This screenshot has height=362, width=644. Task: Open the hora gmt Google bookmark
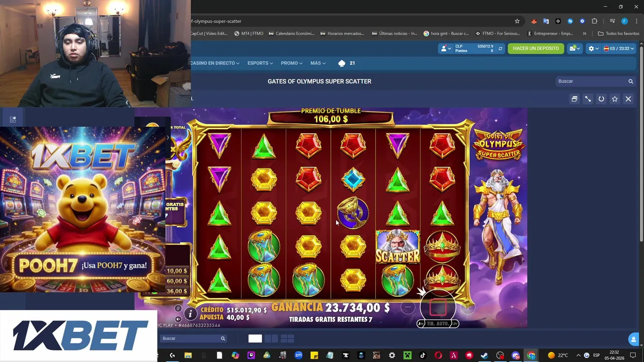[x=446, y=34]
